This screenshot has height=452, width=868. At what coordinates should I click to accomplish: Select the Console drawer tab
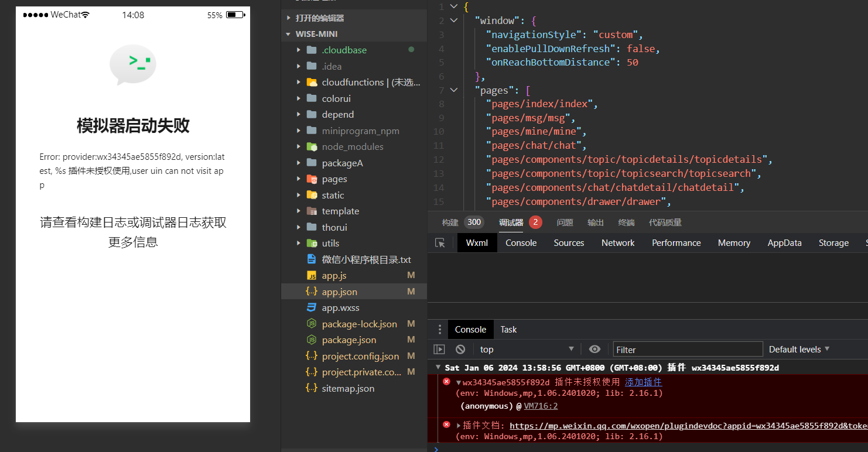click(x=471, y=330)
